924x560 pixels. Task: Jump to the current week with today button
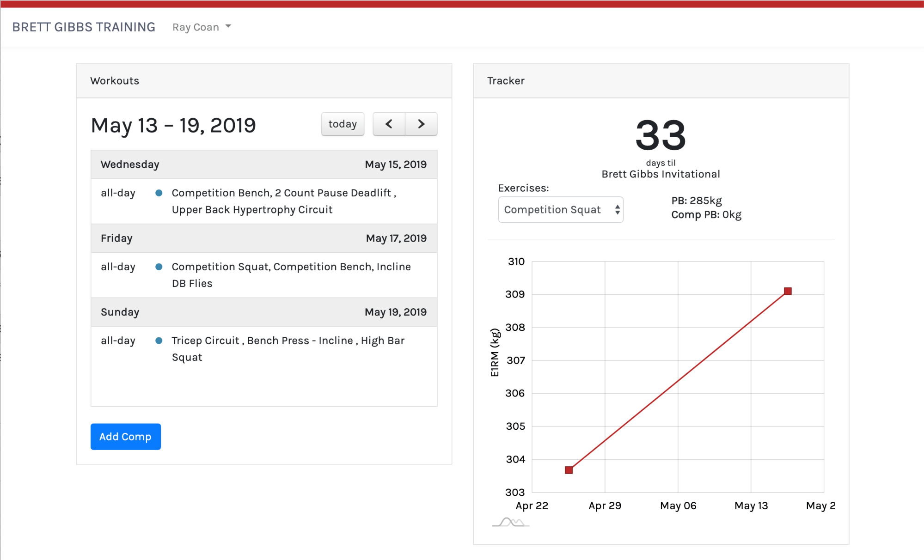click(x=343, y=124)
